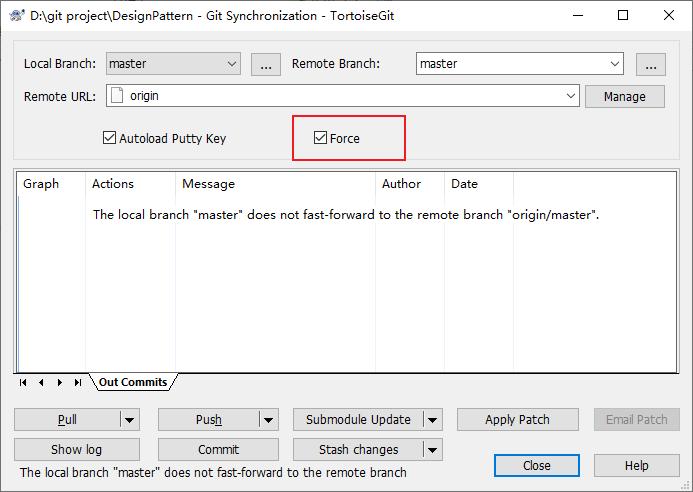This screenshot has height=492, width=693.
Task: Click the Graph column header
Action: [x=51, y=184]
